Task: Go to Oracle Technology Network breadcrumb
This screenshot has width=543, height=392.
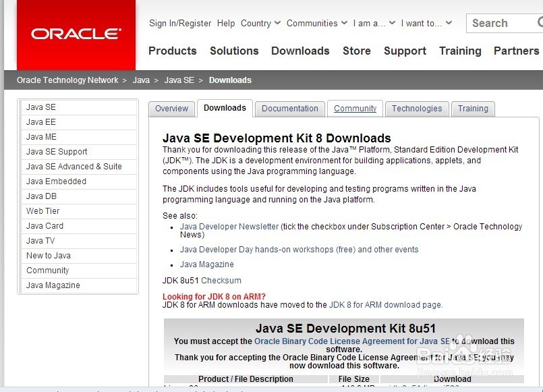Action: [67, 80]
